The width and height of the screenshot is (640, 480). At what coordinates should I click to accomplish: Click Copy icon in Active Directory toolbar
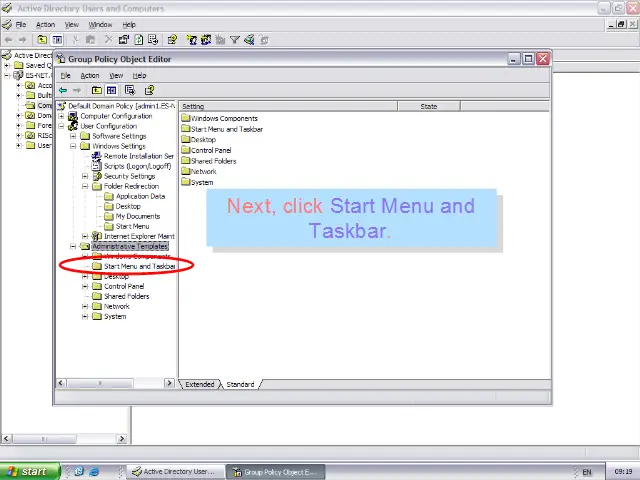[91, 40]
